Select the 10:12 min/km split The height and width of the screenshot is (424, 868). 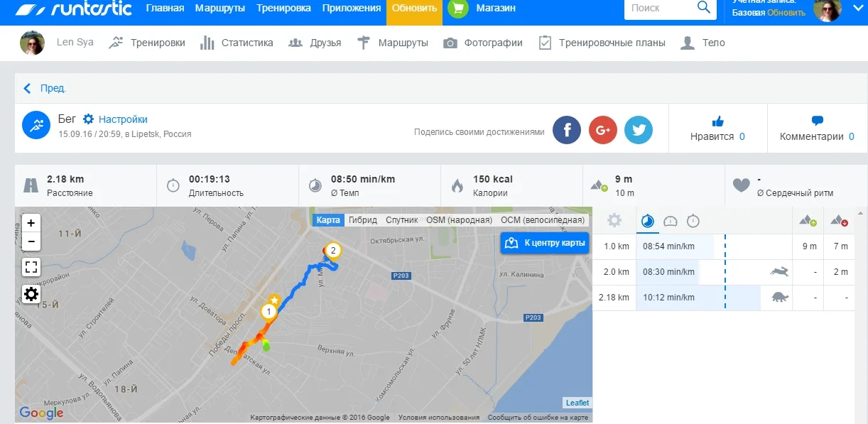(x=668, y=298)
